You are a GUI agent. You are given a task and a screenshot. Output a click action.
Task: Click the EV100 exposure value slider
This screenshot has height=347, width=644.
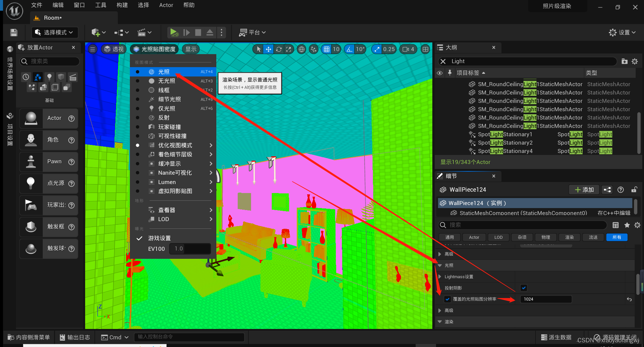point(190,249)
